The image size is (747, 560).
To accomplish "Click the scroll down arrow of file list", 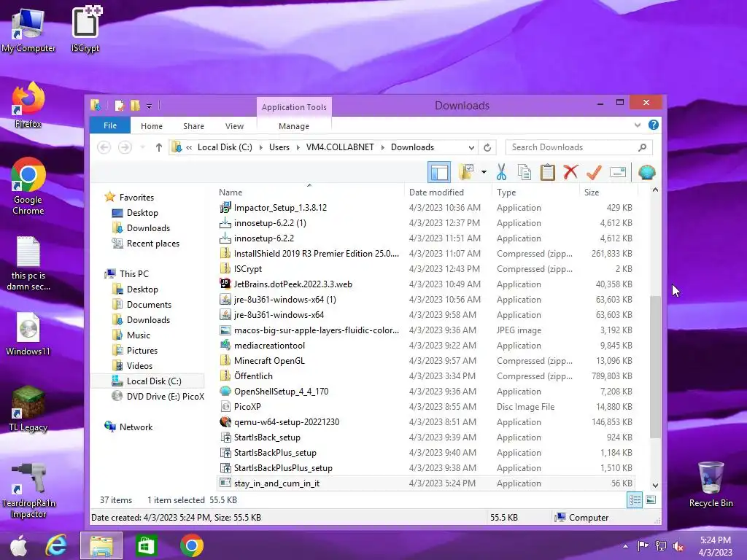I will coord(656,485).
